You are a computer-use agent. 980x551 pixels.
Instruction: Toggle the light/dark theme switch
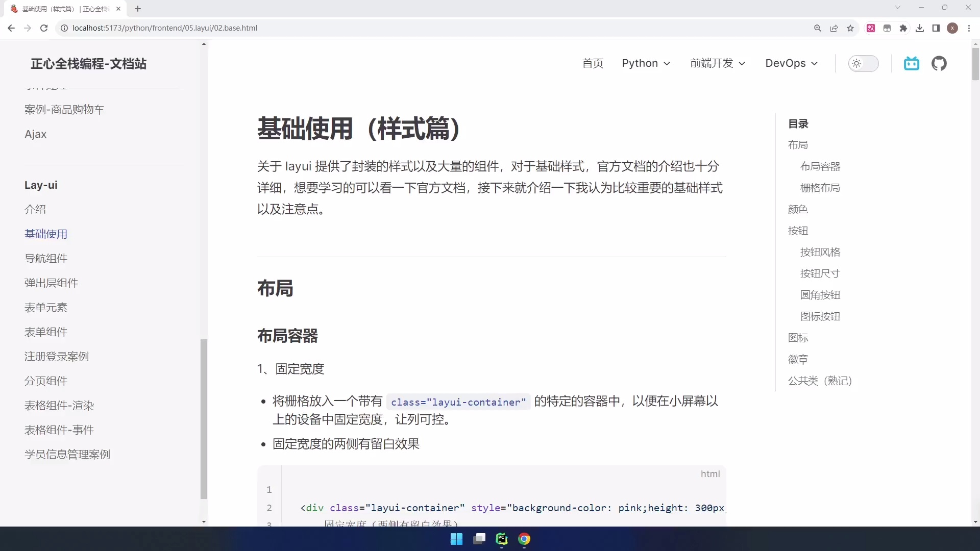coord(863,63)
